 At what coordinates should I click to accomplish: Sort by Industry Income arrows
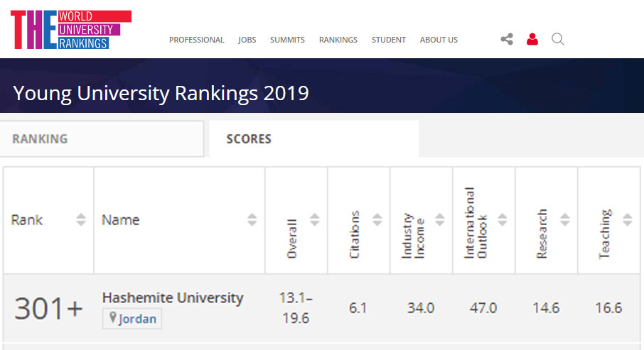(439, 220)
